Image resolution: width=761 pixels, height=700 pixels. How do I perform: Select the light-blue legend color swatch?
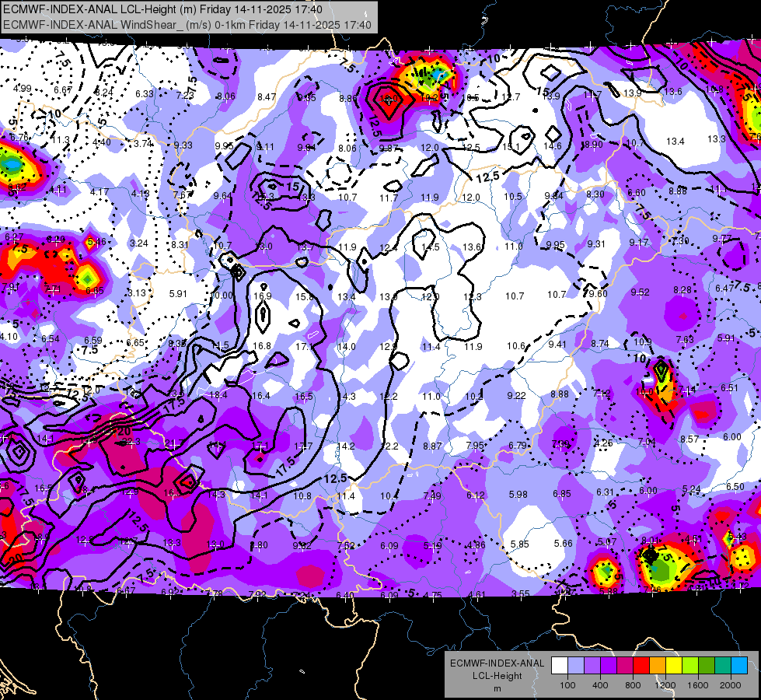click(575, 666)
